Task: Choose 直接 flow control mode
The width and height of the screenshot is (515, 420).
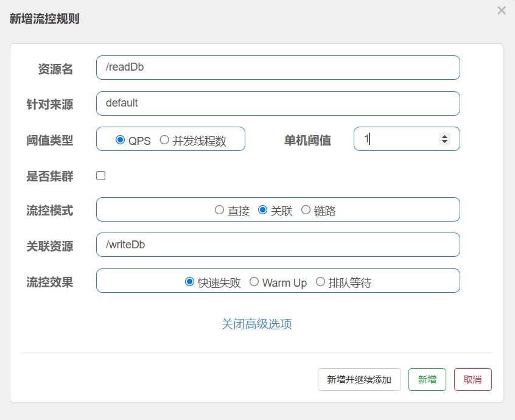Action: click(219, 210)
